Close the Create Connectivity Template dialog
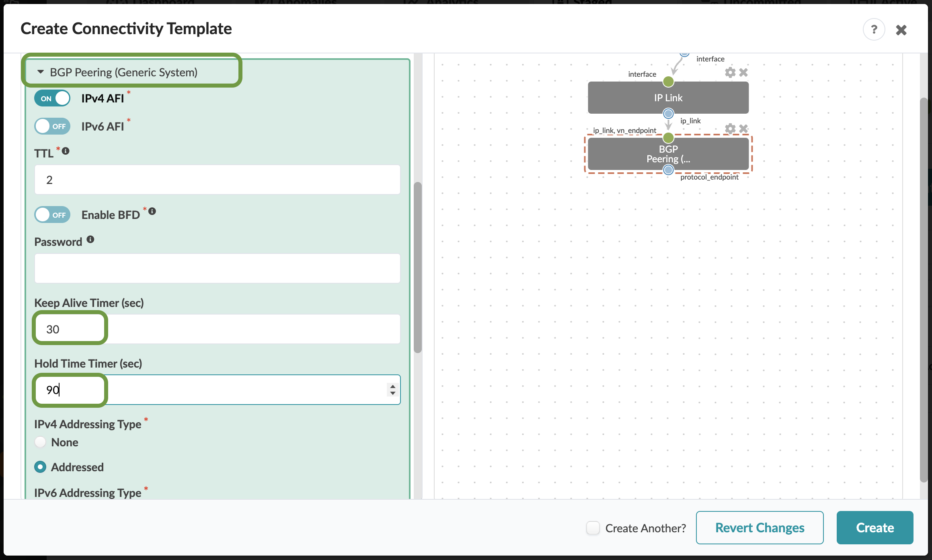The height and width of the screenshot is (560, 932). (901, 30)
